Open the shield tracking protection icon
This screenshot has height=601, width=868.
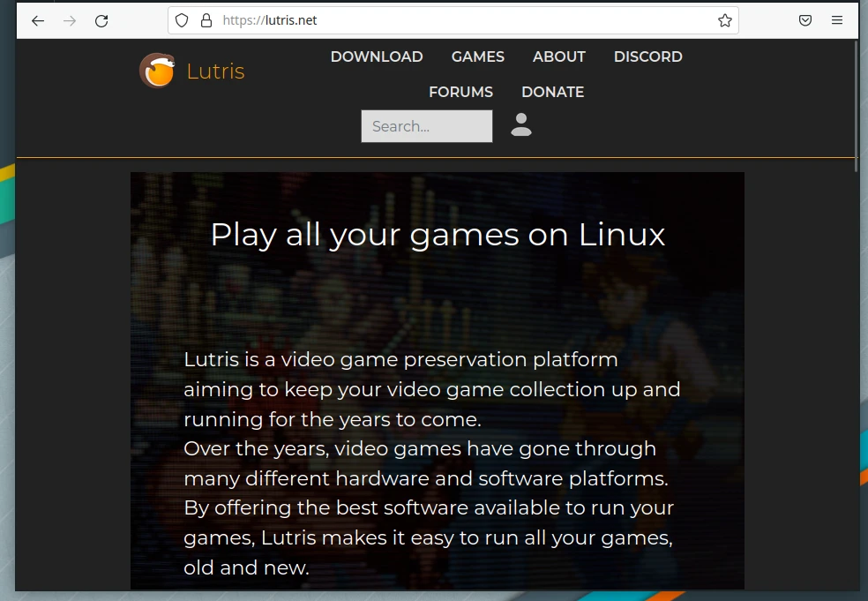pyautogui.click(x=182, y=20)
